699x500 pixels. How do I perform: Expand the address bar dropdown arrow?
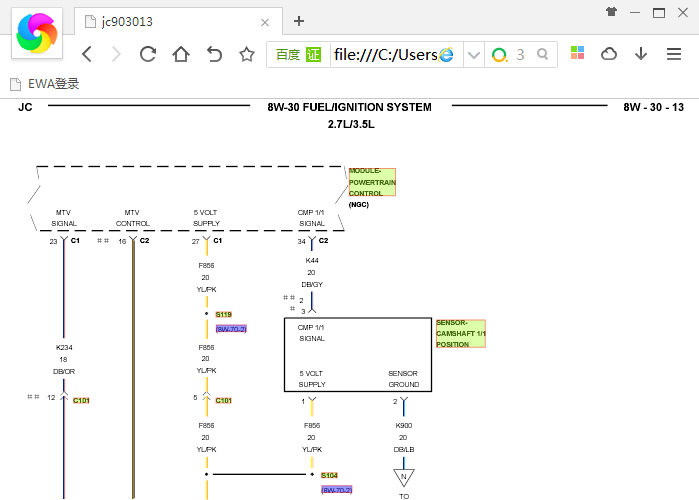tap(474, 55)
